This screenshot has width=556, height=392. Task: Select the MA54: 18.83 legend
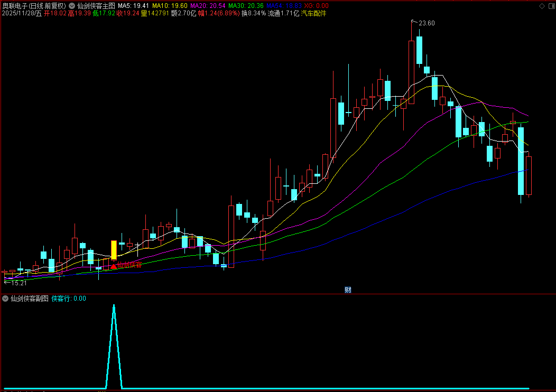point(284,6)
